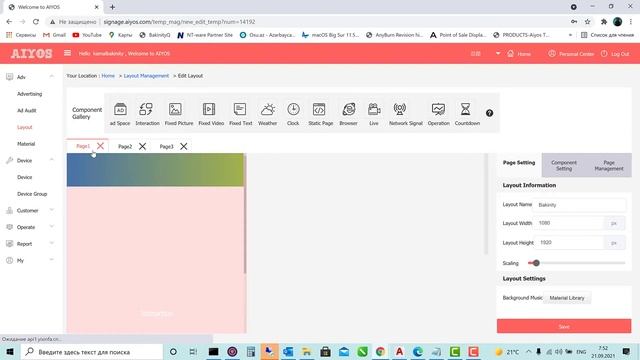Add an ad Space component
Screen dimensions: 640x360
coord(120,114)
